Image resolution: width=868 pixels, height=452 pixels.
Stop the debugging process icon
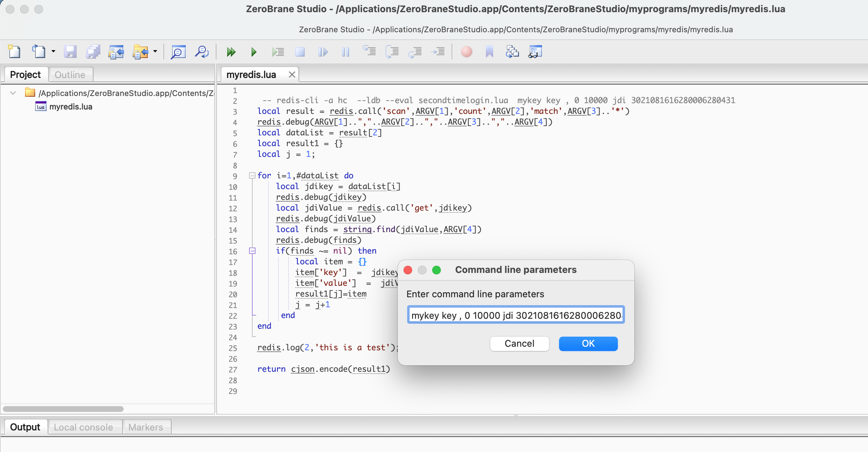pyautogui.click(x=300, y=52)
